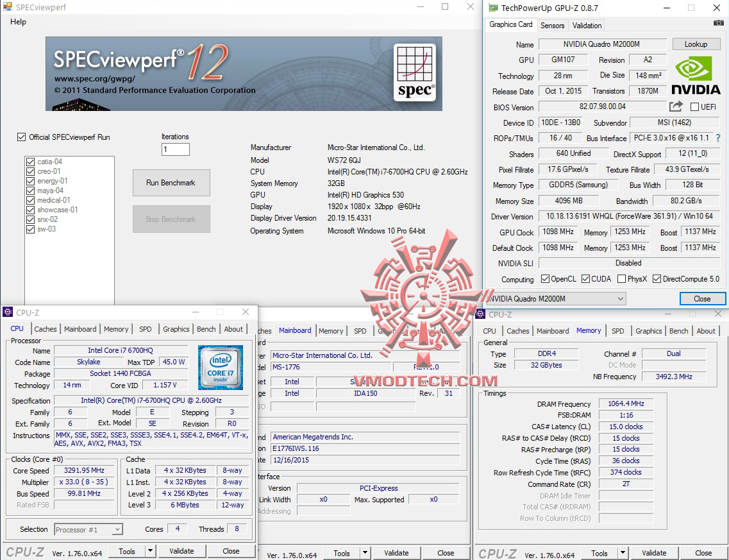Toggle Official SPECviewperf Run checkbox
The height and width of the screenshot is (560, 729).
[x=21, y=137]
